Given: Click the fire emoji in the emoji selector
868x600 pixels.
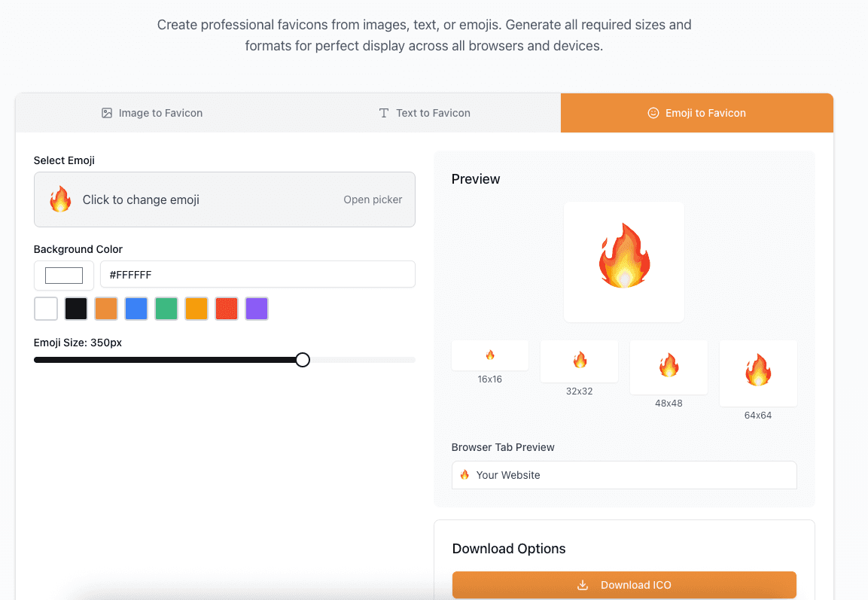Looking at the screenshot, I should coord(60,199).
